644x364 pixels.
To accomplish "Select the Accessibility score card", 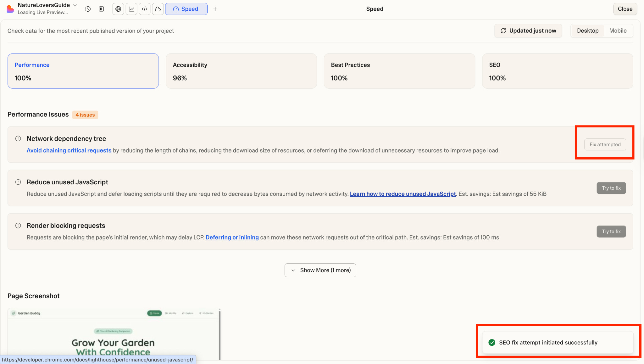I will pos(241,71).
